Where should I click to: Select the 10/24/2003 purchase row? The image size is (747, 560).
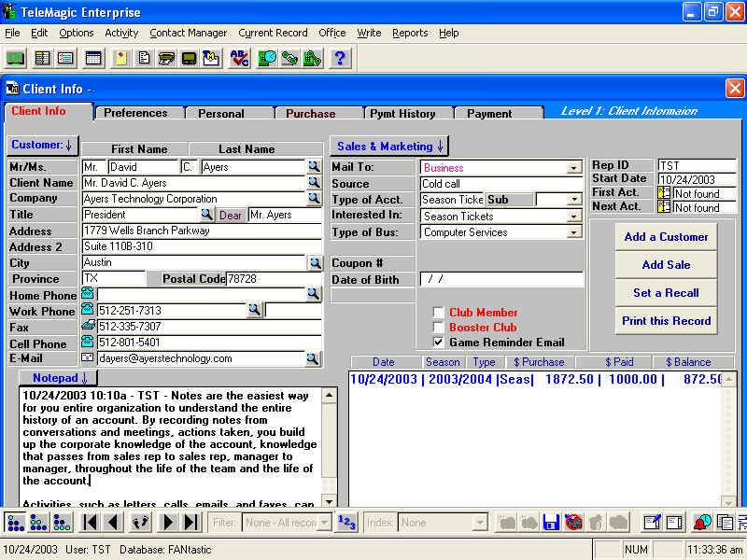point(536,380)
